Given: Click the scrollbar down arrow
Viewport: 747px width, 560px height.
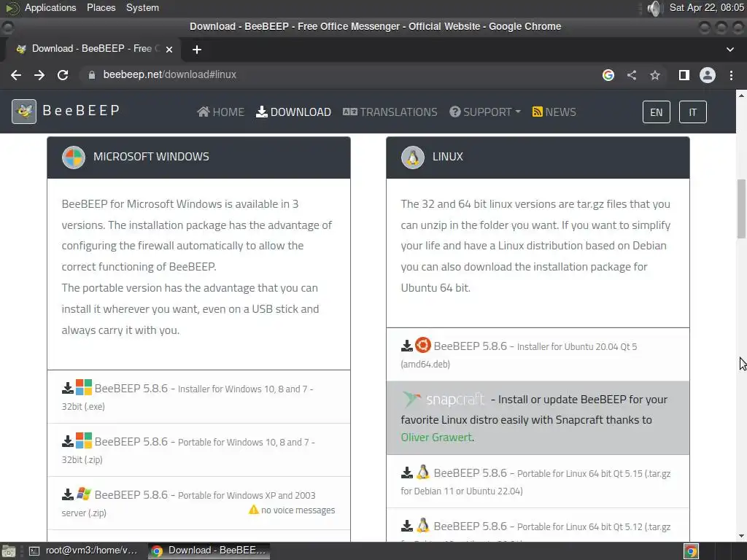Looking at the screenshot, I should pos(741,536).
